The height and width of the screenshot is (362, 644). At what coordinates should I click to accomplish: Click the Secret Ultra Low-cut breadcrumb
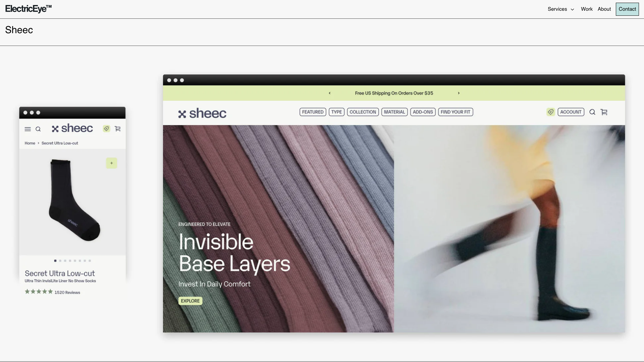click(60, 143)
